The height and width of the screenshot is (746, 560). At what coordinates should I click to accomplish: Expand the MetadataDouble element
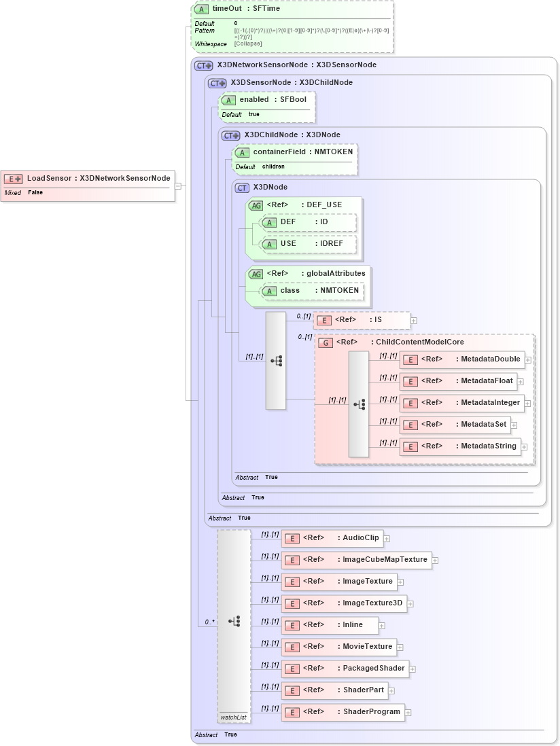pyautogui.click(x=528, y=360)
